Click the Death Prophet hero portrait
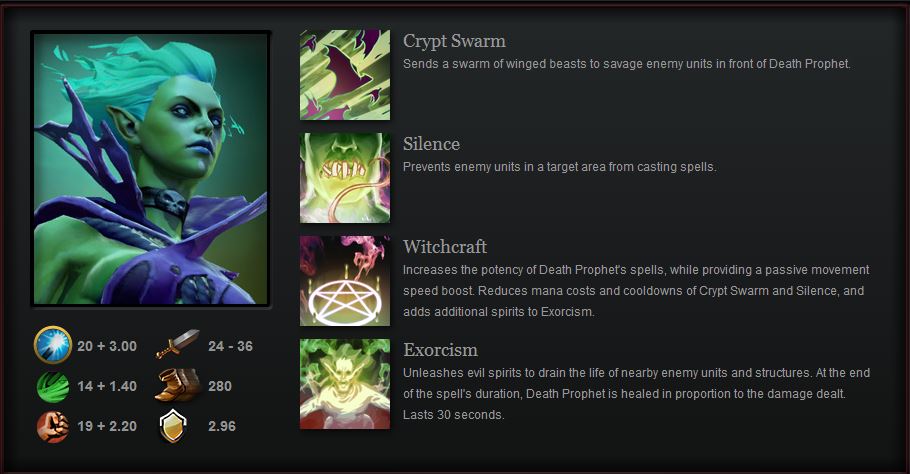 pos(151,168)
